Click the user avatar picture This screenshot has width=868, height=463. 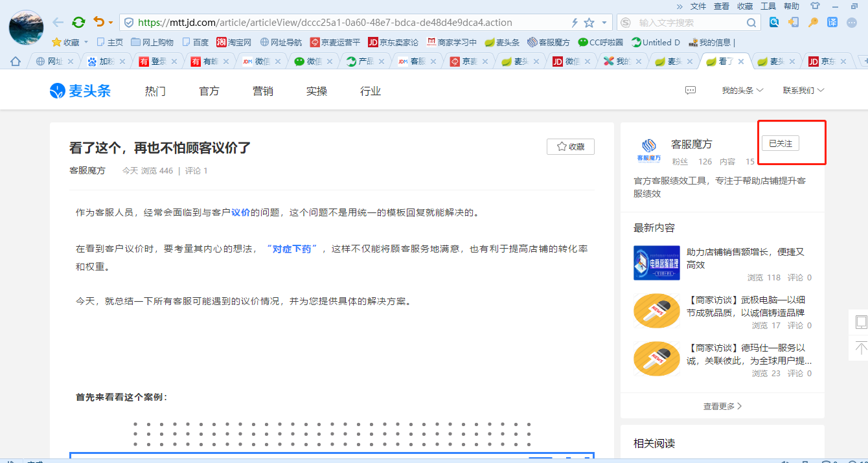pos(26,27)
